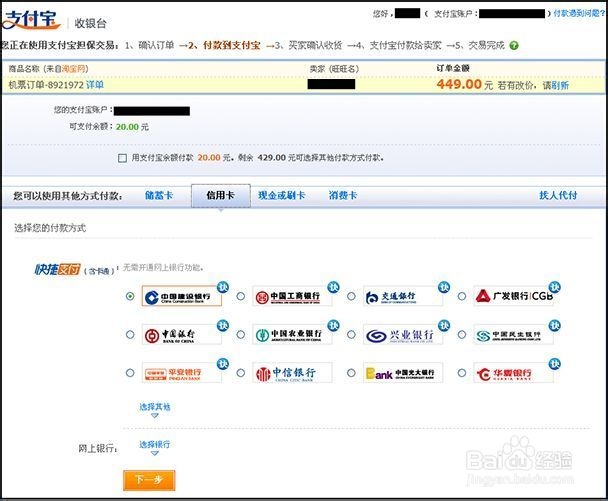Viewport: 608px width, 501px height.
Task: Click the 快 badge on Guangfa Bank
Action: [554, 287]
